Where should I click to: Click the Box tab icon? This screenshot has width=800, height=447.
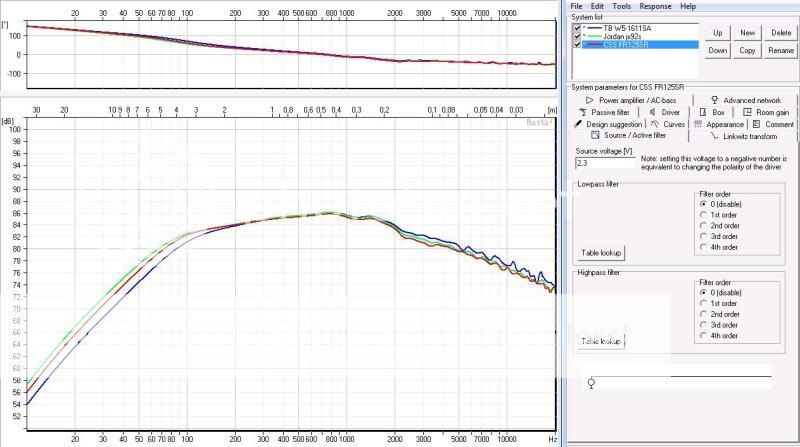point(703,112)
